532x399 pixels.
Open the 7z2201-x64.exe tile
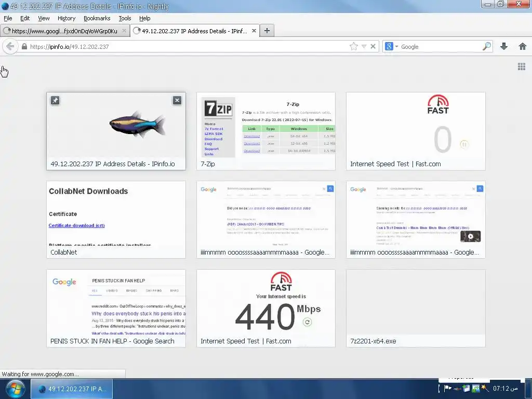416,308
